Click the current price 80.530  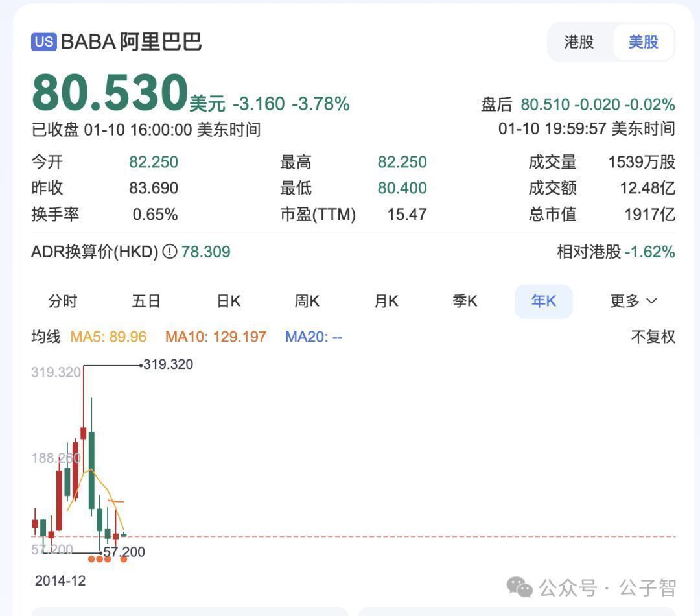(x=110, y=93)
